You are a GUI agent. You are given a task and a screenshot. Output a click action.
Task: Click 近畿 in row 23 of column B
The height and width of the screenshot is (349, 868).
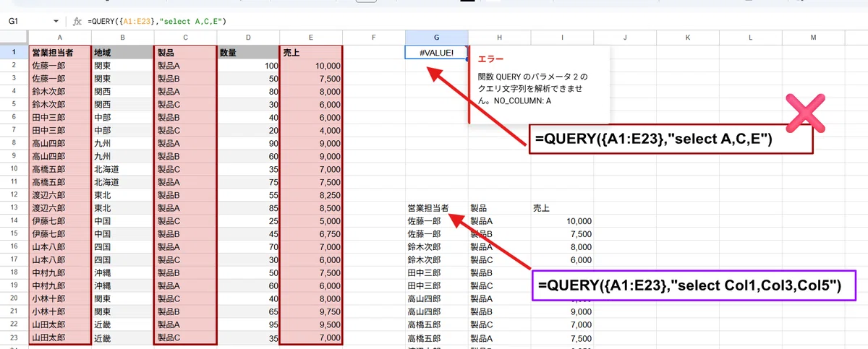click(123, 337)
